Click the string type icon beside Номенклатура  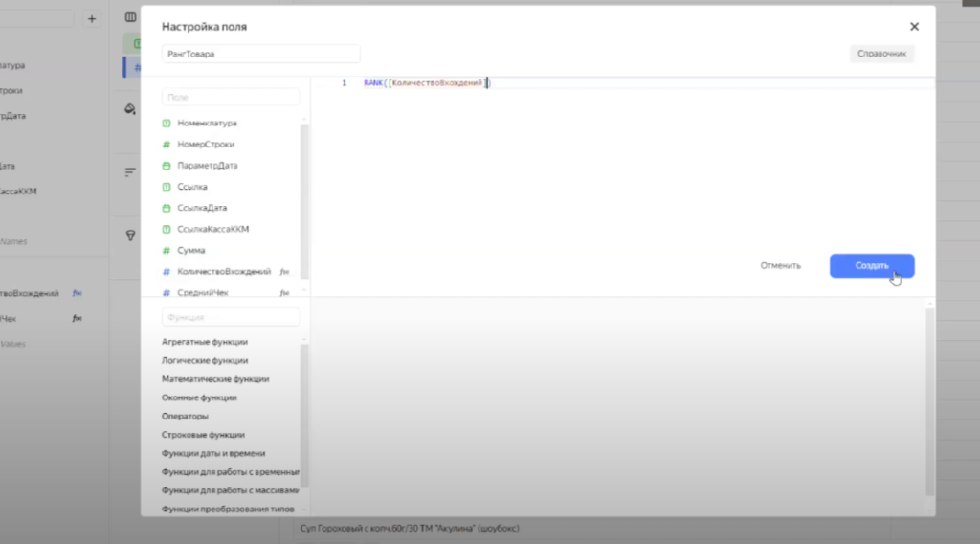click(x=167, y=124)
